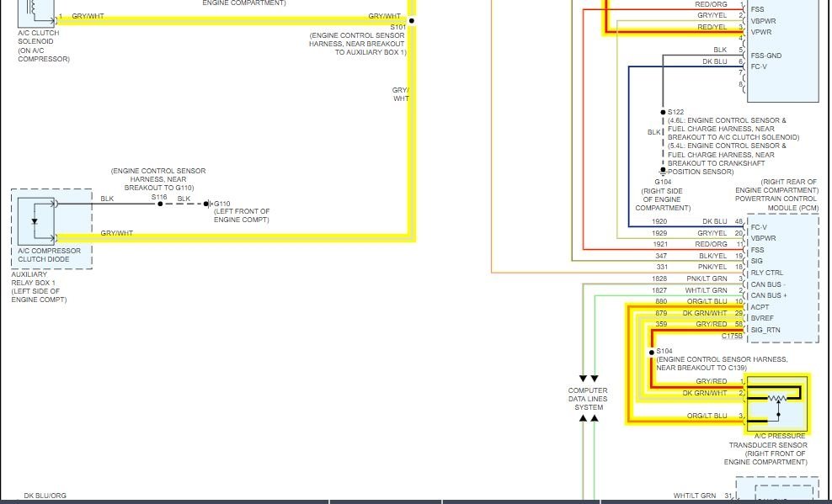Click the CAN BUS + pin label
The width and height of the screenshot is (832, 504).
[x=769, y=295]
